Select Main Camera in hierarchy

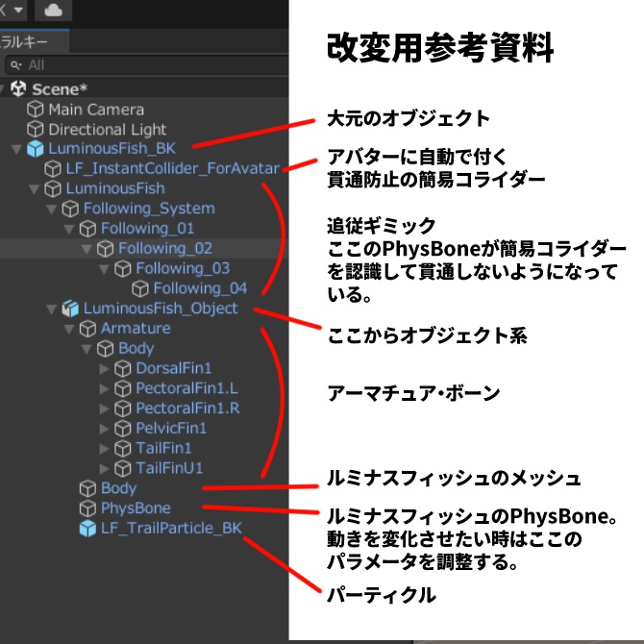click(96, 110)
